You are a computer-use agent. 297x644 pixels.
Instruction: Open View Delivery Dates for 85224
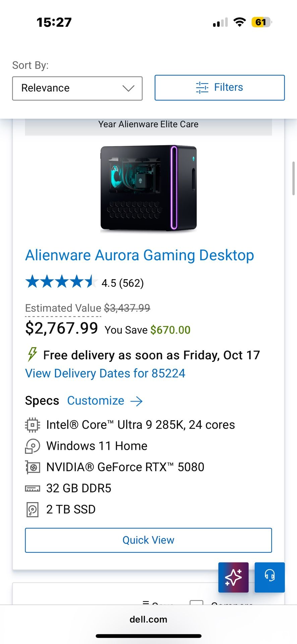pyautogui.click(x=105, y=373)
